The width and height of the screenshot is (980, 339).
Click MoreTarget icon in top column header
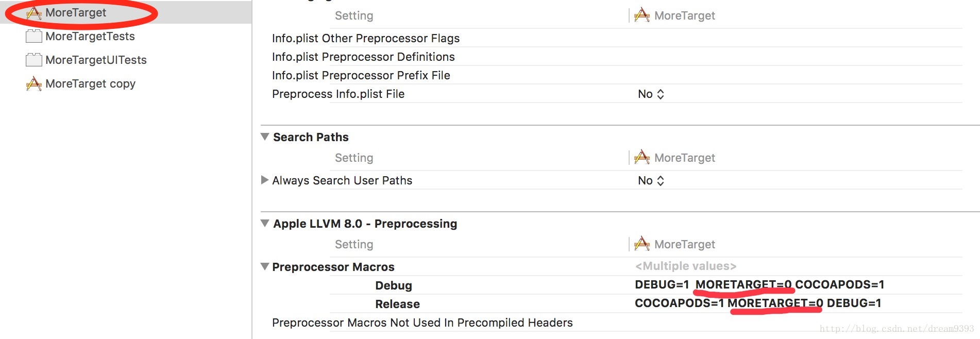click(642, 15)
